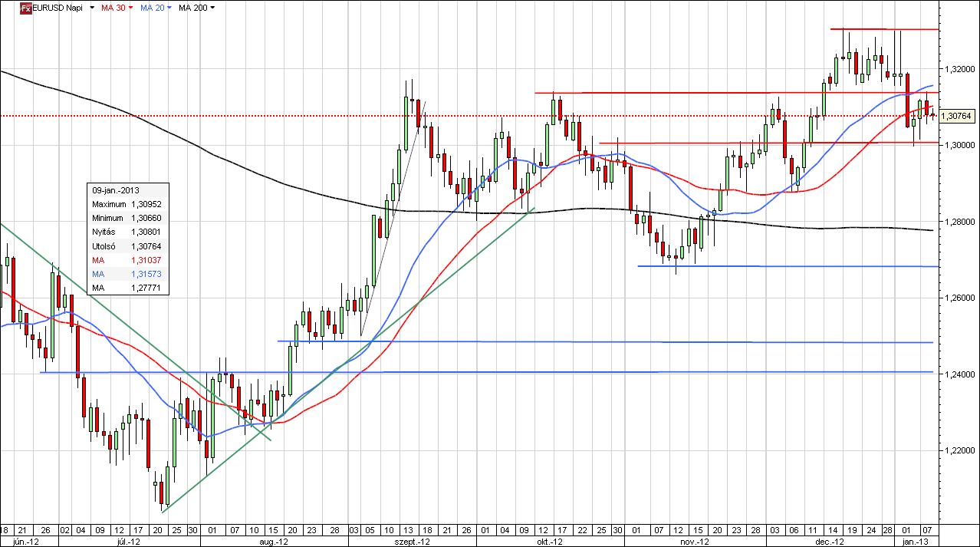Open the blue MA 20 dropdown arrow
The image size is (980, 547).
tap(171, 8)
